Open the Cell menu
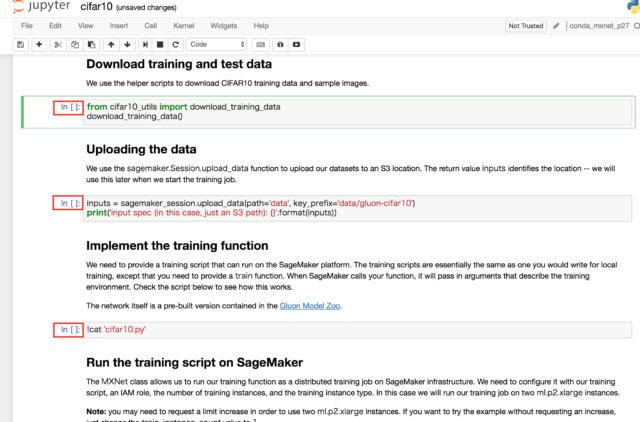Screen dimensions: 640x422 pos(151,26)
